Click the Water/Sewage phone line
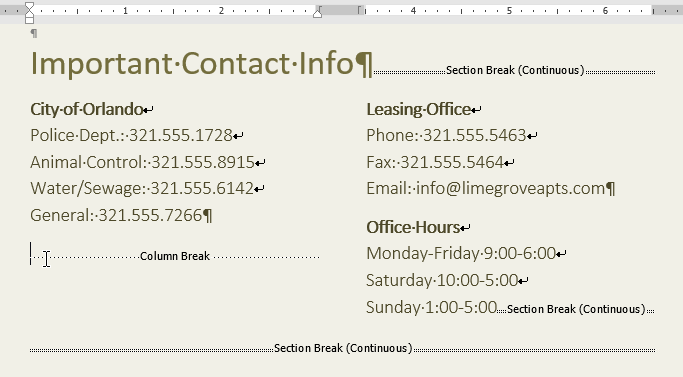This screenshot has height=377, width=683. [142, 189]
